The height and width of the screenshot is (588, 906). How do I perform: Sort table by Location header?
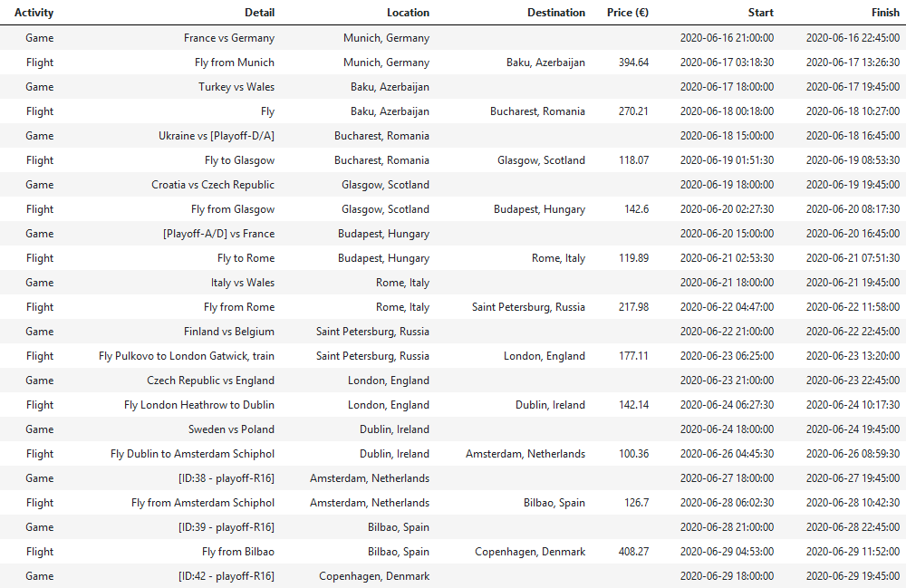[408, 13]
